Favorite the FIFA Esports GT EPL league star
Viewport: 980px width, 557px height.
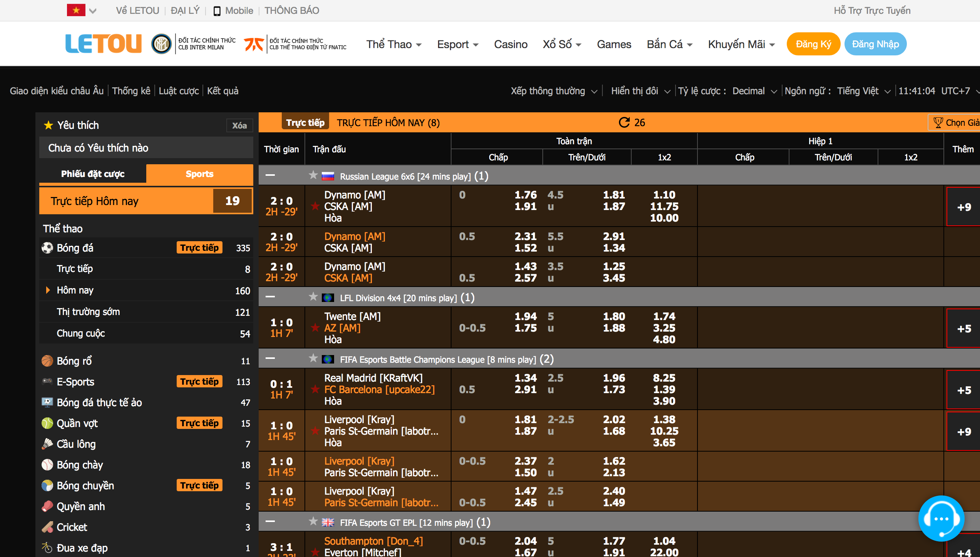pyautogui.click(x=313, y=522)
